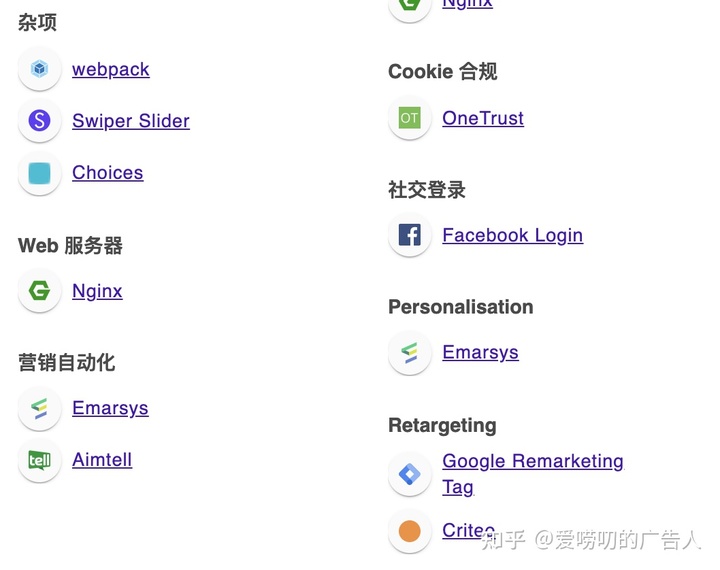The height and width of the screenshot is (570, 720).
Task: Click the green OneTrust OT icon
Action: coord(410,118)
